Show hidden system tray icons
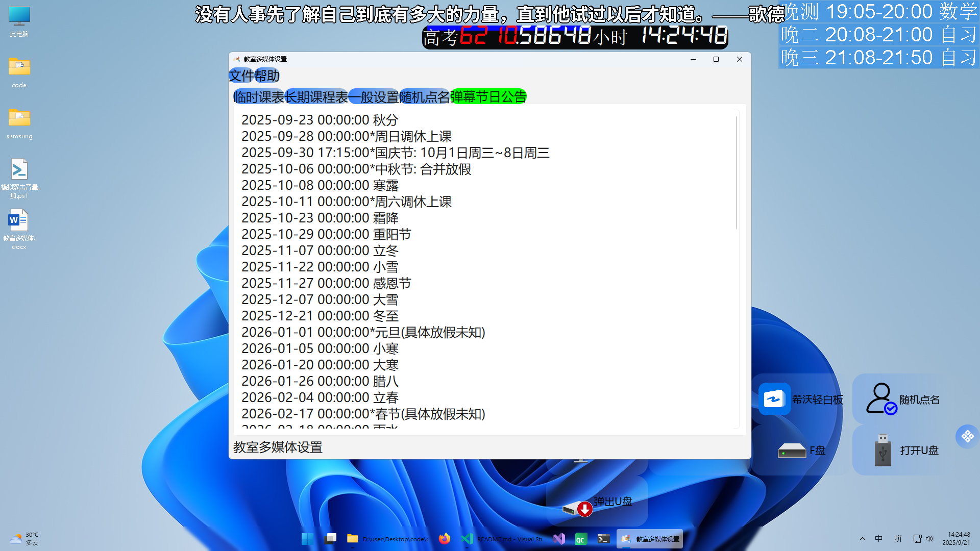The width and height of the screenshot is (980, 551). [863, 539]
